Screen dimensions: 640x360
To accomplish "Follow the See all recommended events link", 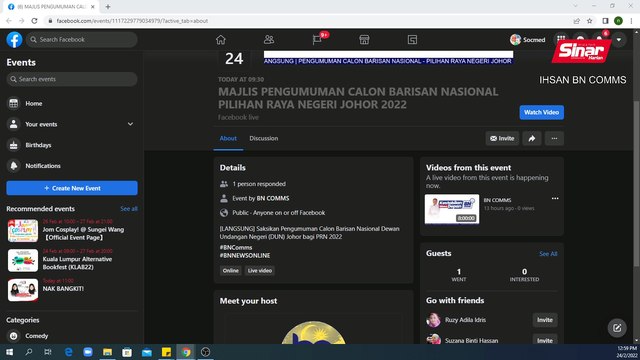I will 129,209.
